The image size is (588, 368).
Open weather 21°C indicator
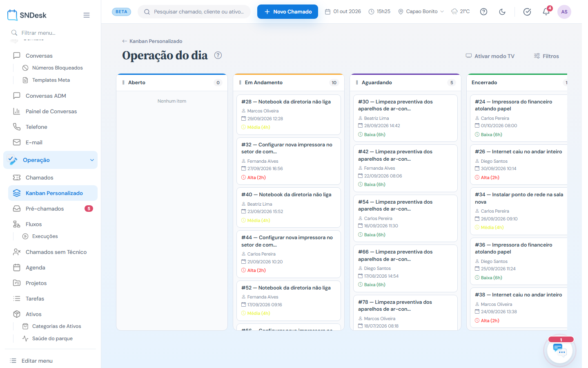(460, 11)
